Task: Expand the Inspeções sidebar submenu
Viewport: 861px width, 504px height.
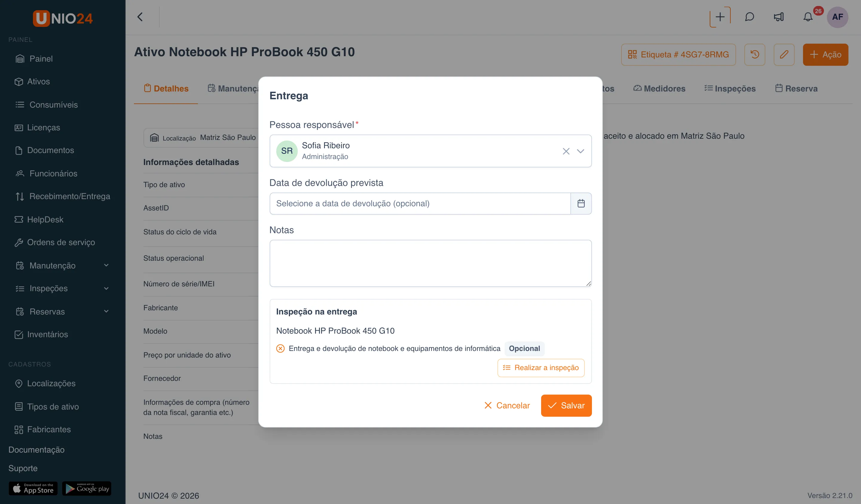Action: point(106,288)
